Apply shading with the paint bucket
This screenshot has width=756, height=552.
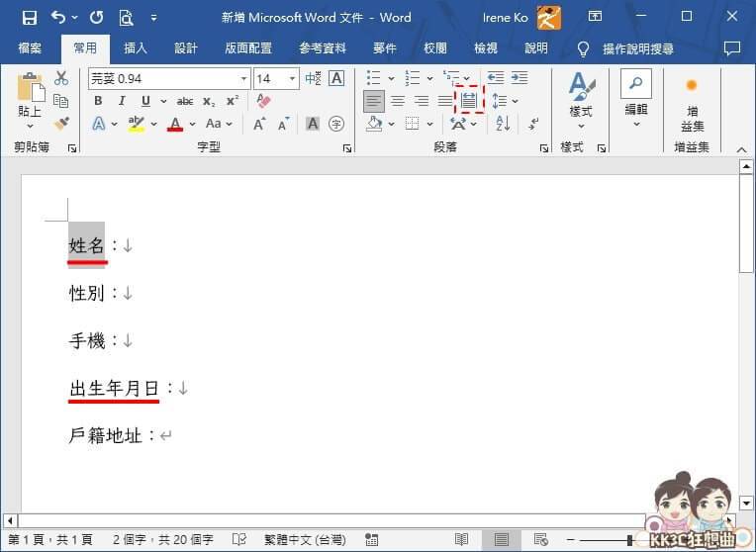(375, 124)
